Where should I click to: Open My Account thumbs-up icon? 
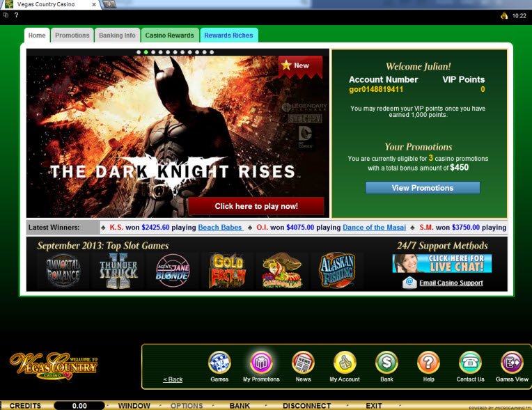click(345, 363)
